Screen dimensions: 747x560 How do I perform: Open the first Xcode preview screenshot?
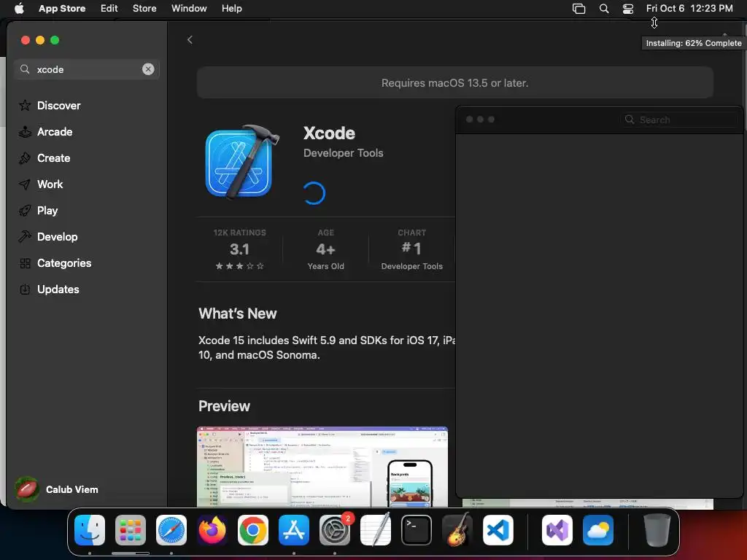(x=322, y=467)
